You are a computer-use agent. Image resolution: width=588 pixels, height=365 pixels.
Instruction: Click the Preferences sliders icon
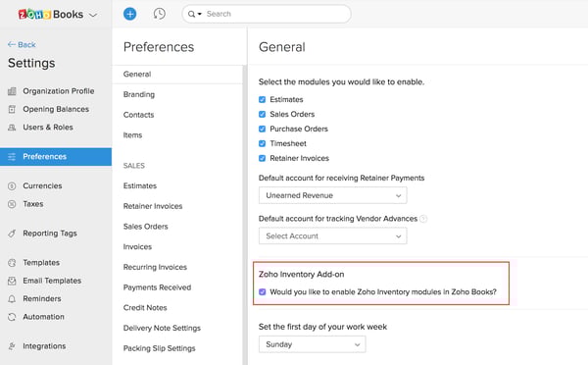coord(12,157)
